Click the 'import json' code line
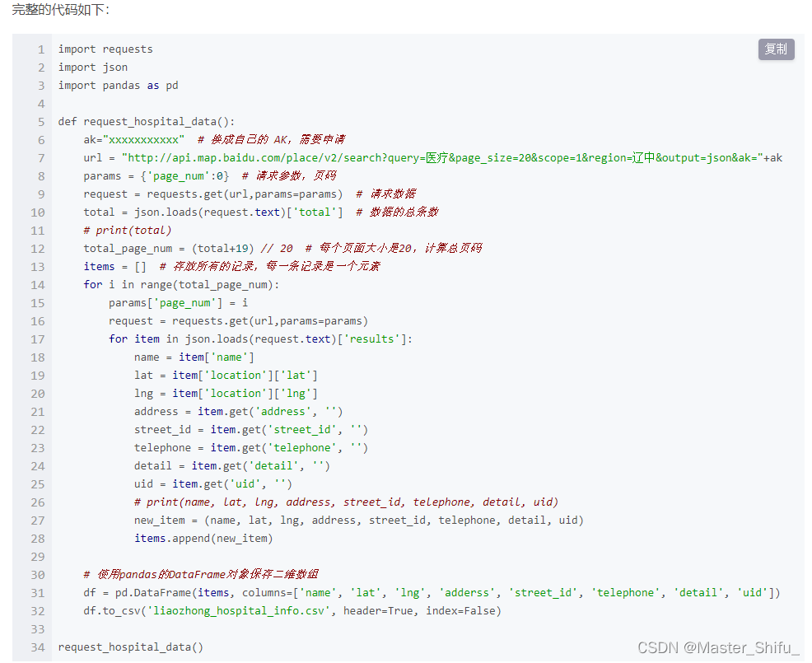 tap(93, 68)
